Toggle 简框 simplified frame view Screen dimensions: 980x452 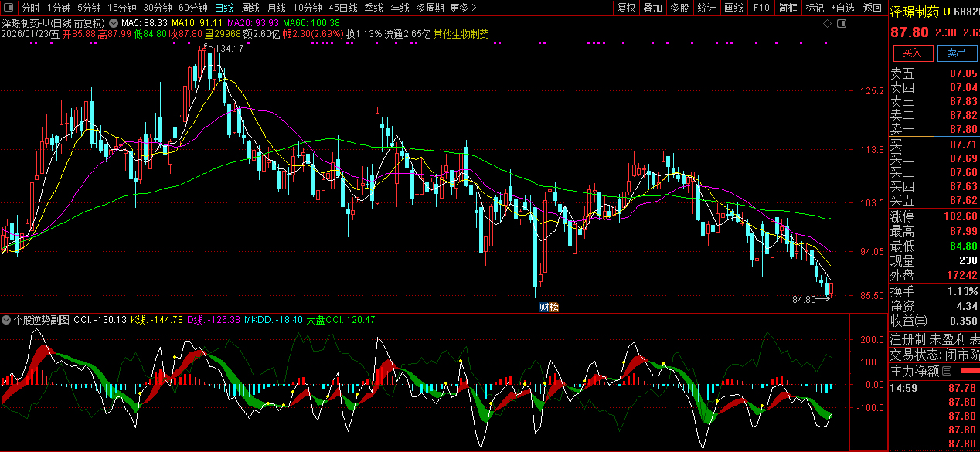[x=788, y=8]
